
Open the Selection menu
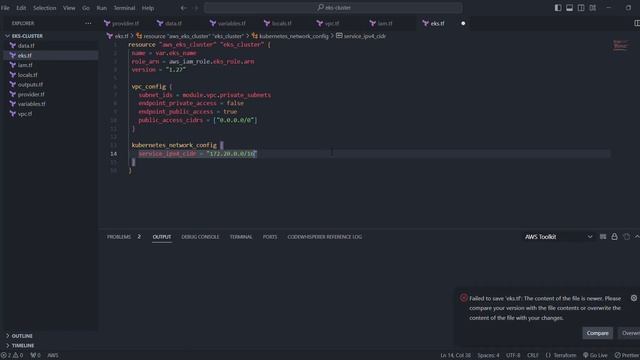click(44, 8)
